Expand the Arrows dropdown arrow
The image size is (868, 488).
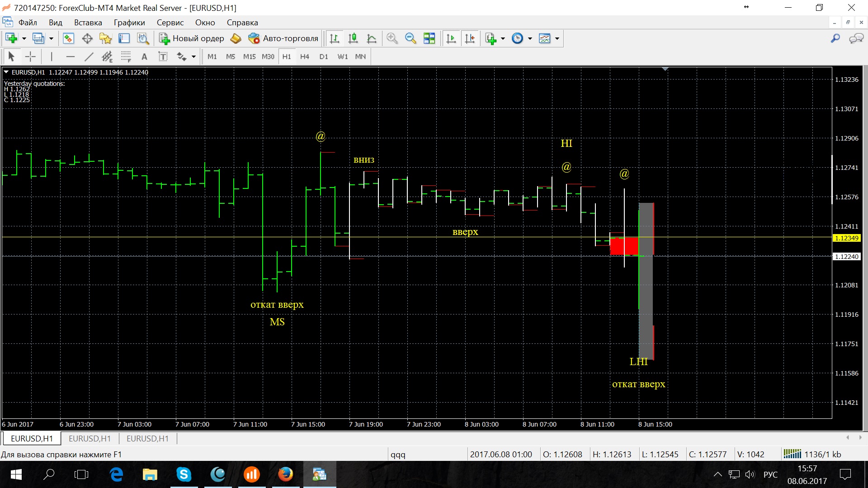coord(194,56)
